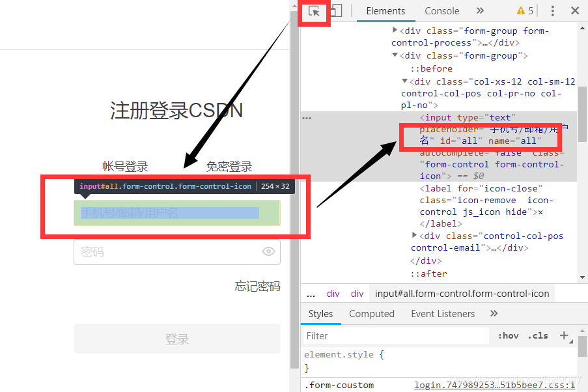The height and width of the screenshot is (392, 588).
Task: Click the 密码 password field
Action: (x=177, y=252)
